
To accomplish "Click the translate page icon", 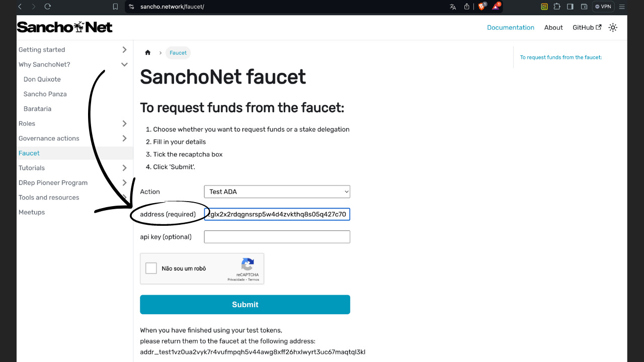I will pos(453,7).
